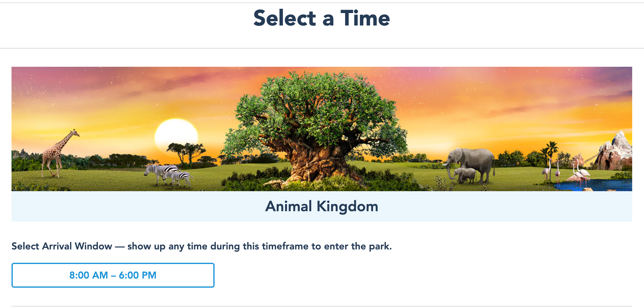The height and width of the screenshot is (308, 644).
Task: Click the baby elephant in the banner
Action: [x=466, y=175]
